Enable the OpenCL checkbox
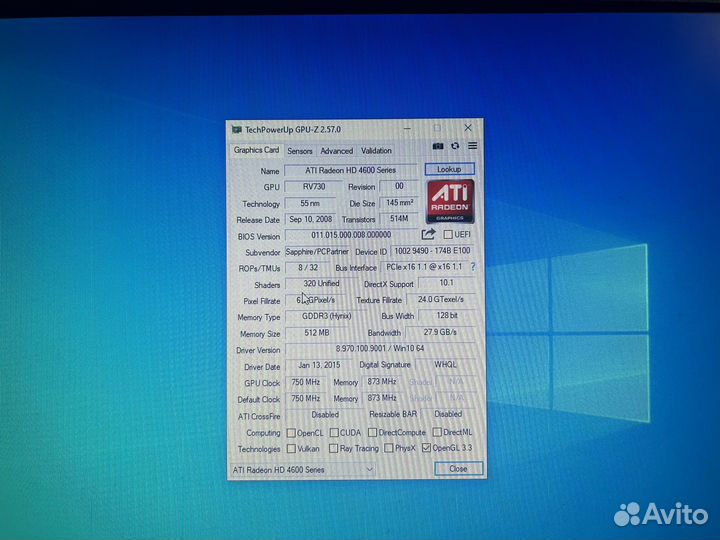 coord(291,433)
